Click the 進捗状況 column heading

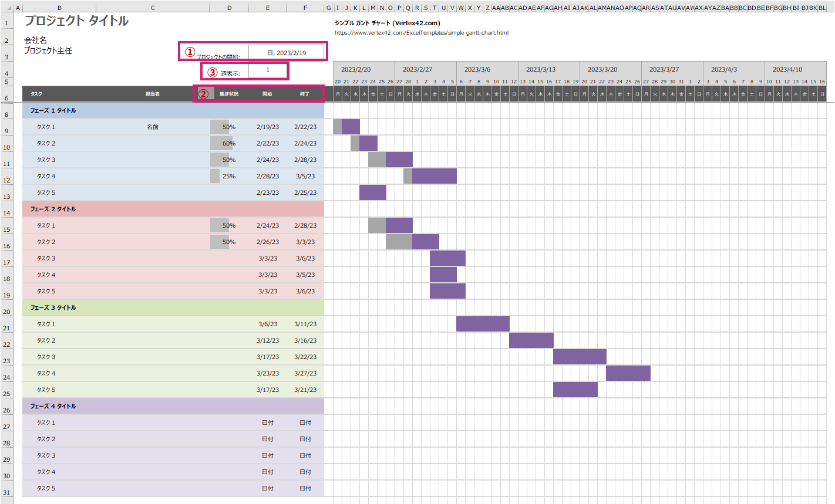229,94
